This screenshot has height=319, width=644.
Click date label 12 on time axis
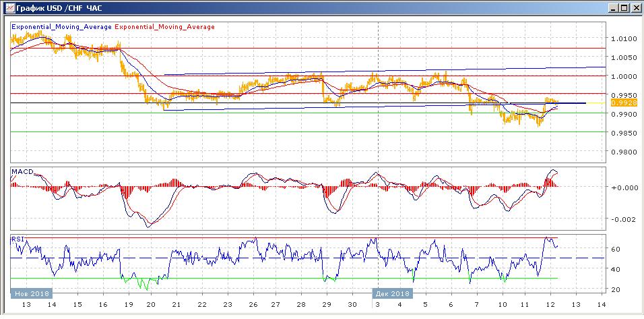[550, 305]
